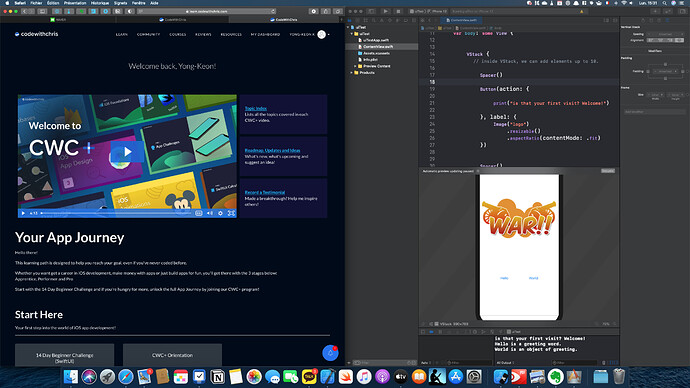Viewport: 690px width, 388px height.
Task: Select ContentView.swift in project navigator
Action: [378, 47]
